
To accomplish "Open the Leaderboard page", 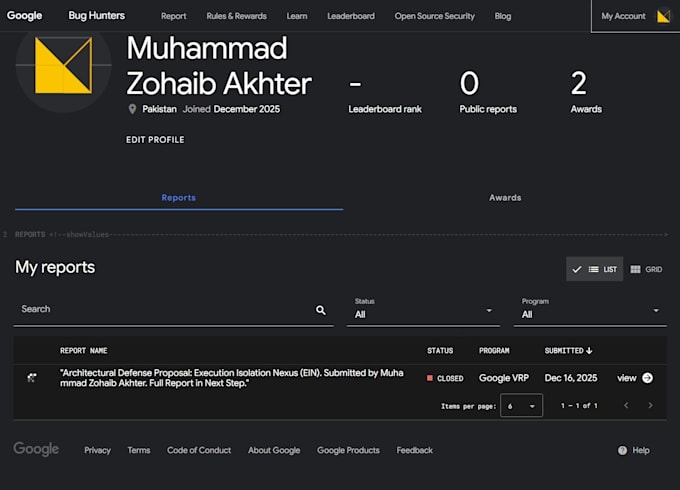I will click(x=351, y=16).
